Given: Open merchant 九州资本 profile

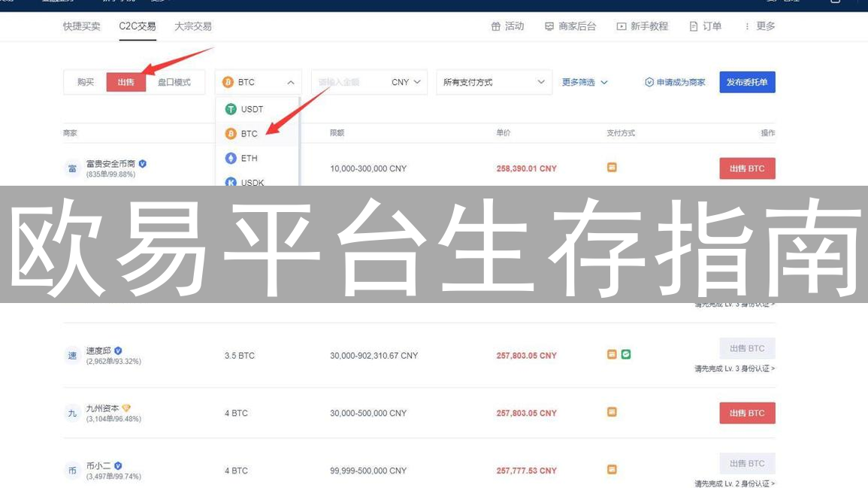Looking at the screenshot, I should point(102,408).
